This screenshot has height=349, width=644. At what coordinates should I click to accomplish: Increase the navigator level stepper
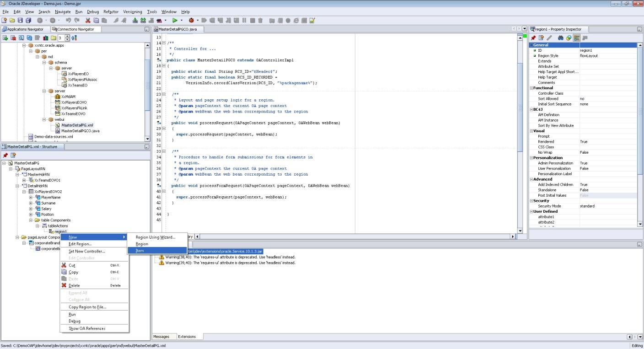(x=67, y=37)
